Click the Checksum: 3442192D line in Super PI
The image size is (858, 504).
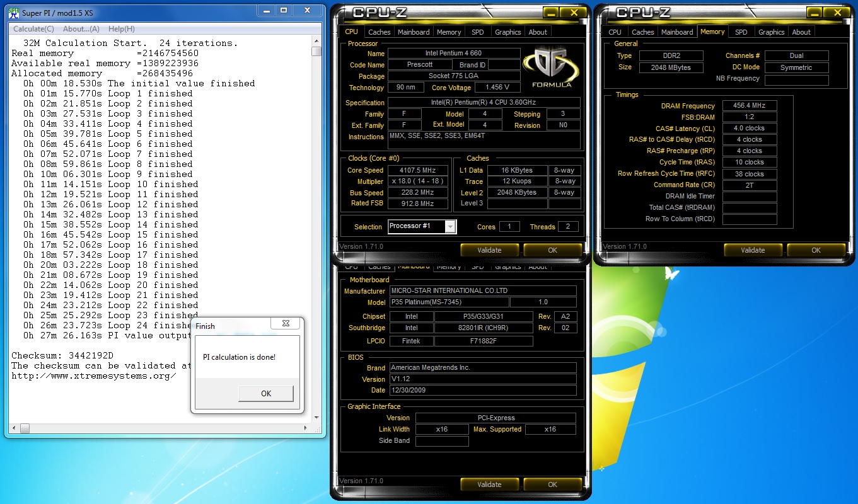click(x=62, y=355)
